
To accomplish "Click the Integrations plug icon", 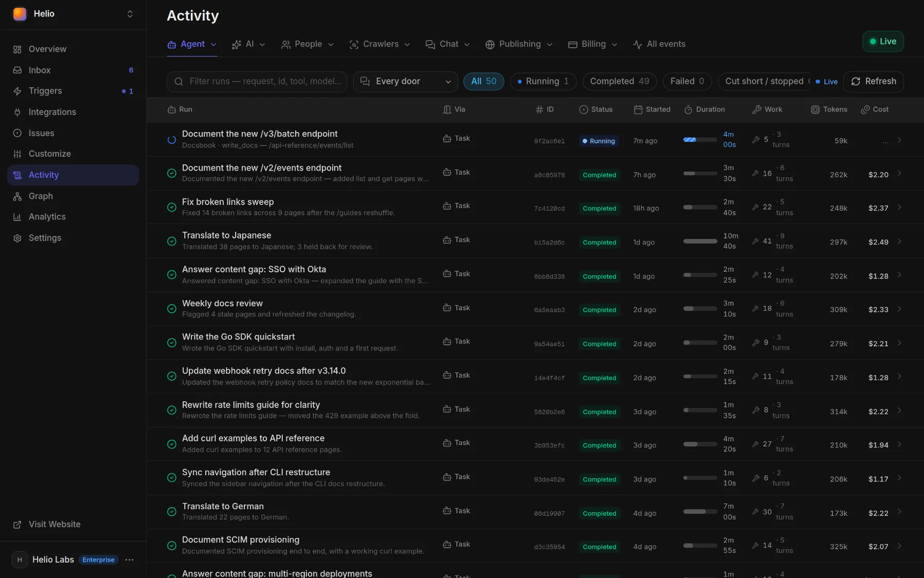I will (x=17, y=112).
